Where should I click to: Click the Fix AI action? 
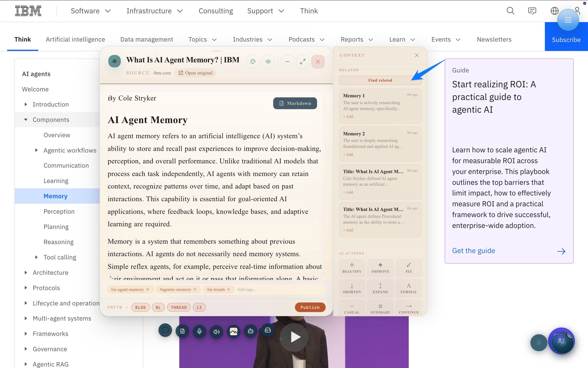click(409, 268)
